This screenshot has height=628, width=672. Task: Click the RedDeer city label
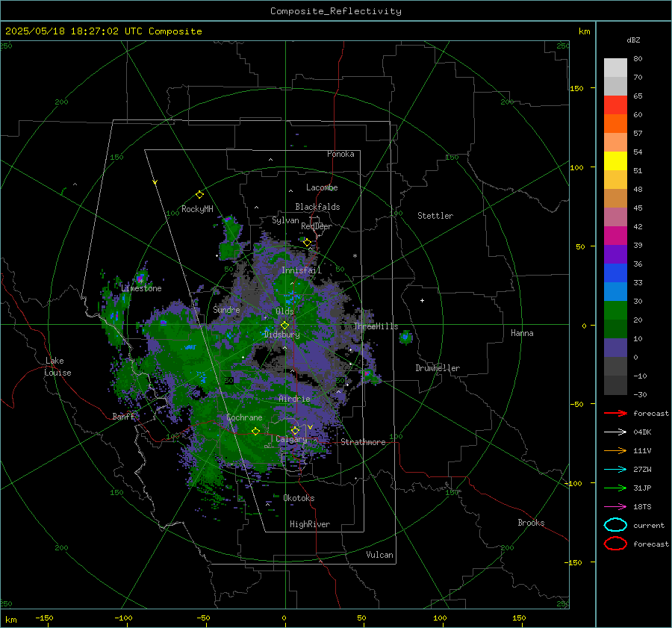pyautogui.click(x=317, y=226)
